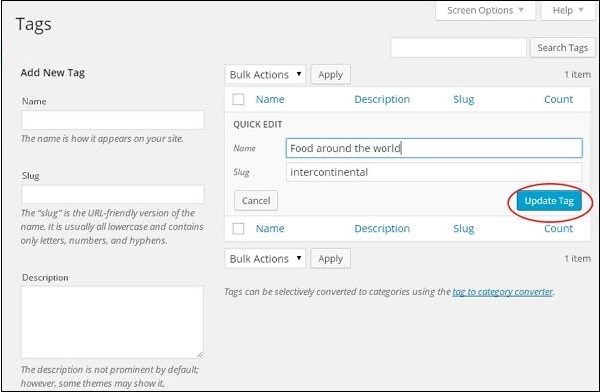
Task: Click the Add New Tag heading
Action: 53,72
